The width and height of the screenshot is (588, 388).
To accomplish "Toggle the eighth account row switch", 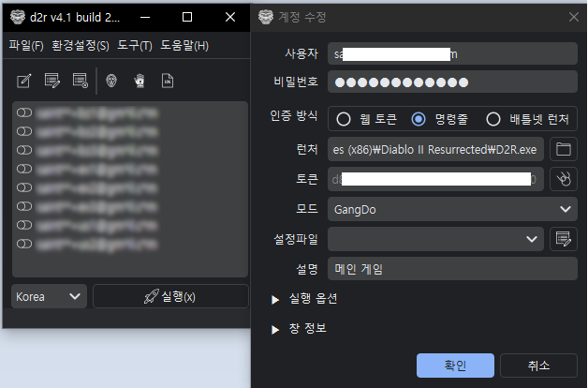I will (24, 244).
